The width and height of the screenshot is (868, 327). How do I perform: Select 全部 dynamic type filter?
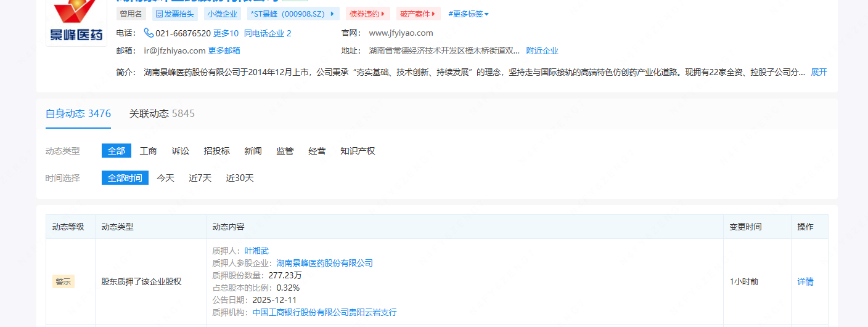[117, 151]
